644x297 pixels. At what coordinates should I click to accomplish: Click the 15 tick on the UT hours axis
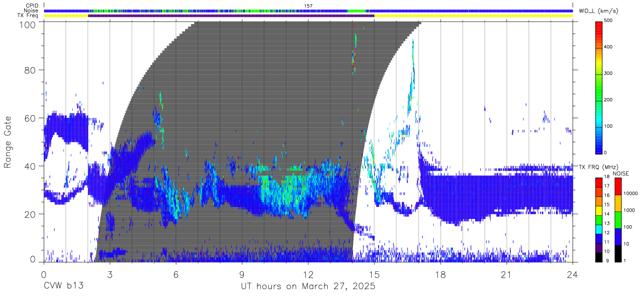click(374, 274)
